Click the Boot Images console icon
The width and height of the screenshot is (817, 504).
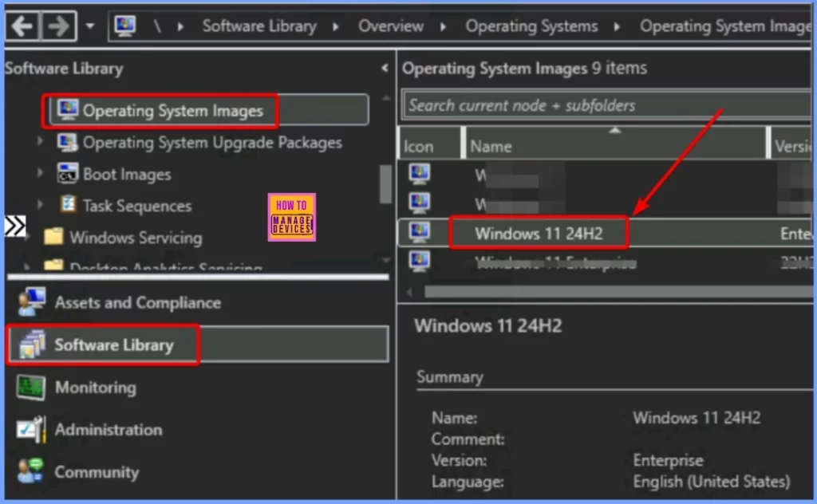68,173
